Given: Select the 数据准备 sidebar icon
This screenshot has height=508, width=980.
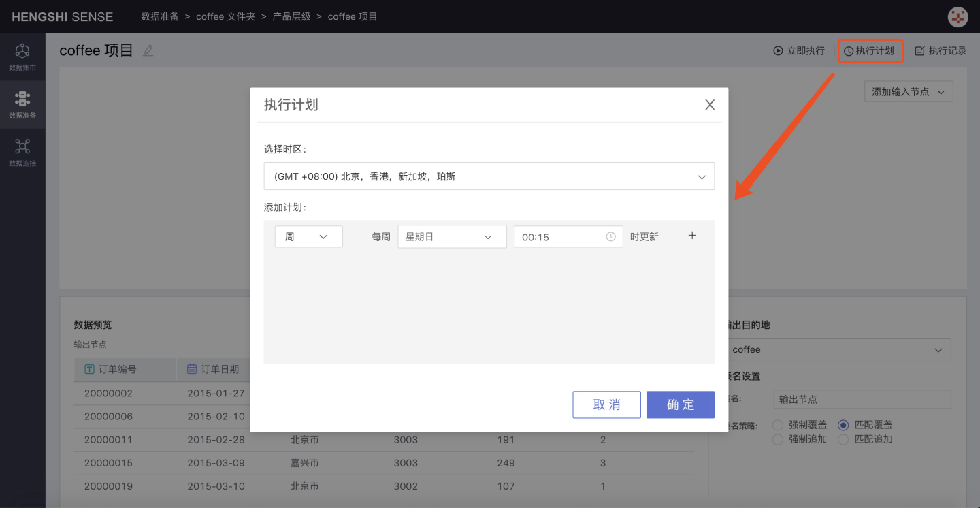Looking at the screenshot, I should coord(22,104).
